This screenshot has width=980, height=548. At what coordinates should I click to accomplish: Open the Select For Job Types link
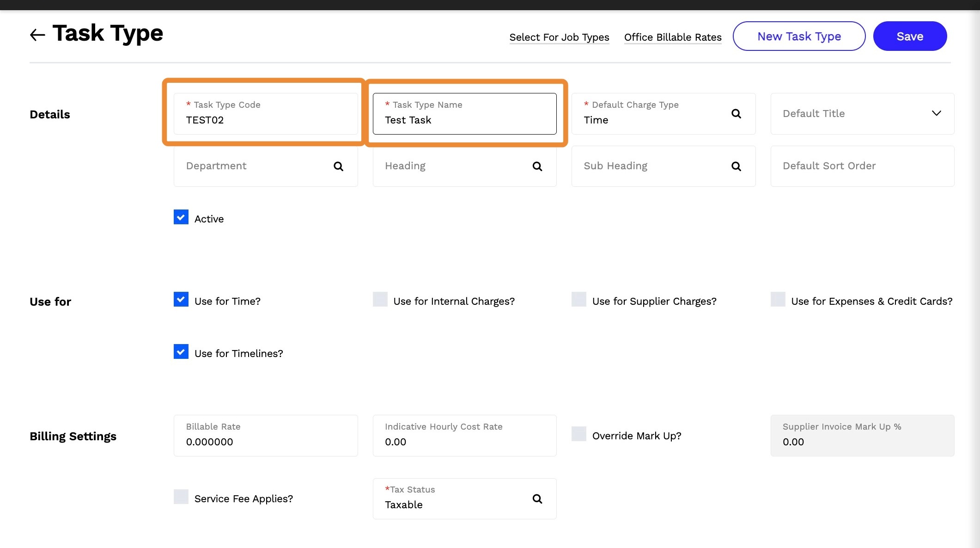[x=559, y=37]
